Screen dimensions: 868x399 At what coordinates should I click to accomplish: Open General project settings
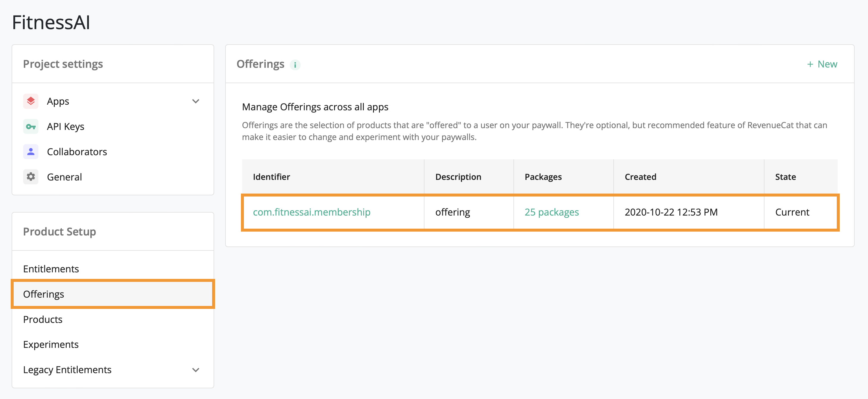tap(64, 177)
